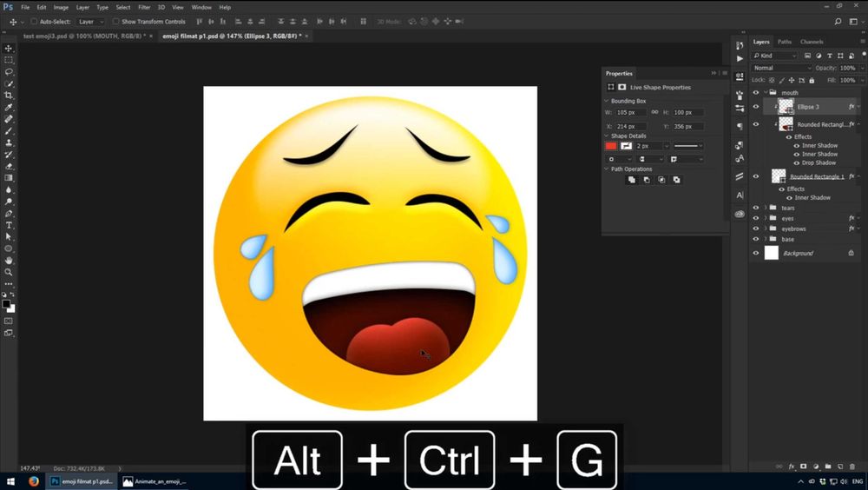
Task: Hide the mouth group layer
Action: [x=756, y=93]
